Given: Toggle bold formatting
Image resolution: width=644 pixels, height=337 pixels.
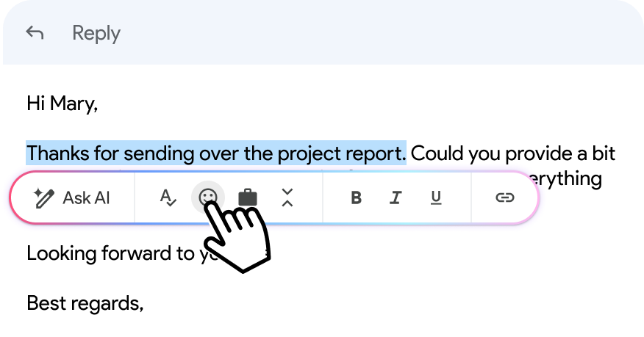Looking at the screenshot, I should (357, 198).
